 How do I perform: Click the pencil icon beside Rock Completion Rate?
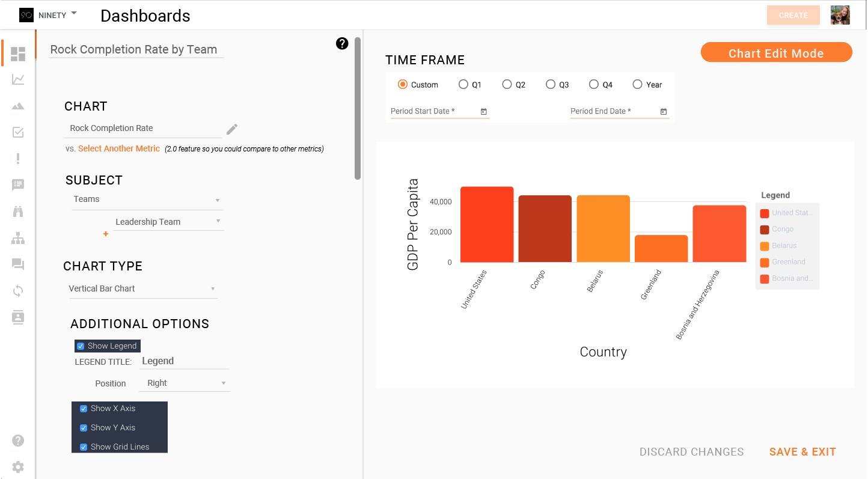pyautogui.click(x=232, y=129)
